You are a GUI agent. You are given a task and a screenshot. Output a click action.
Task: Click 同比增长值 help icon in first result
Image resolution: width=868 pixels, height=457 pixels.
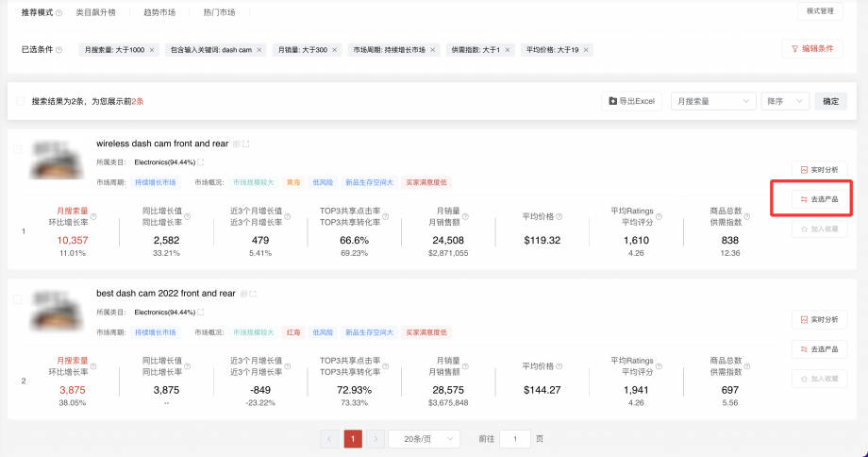pos(188,216)
